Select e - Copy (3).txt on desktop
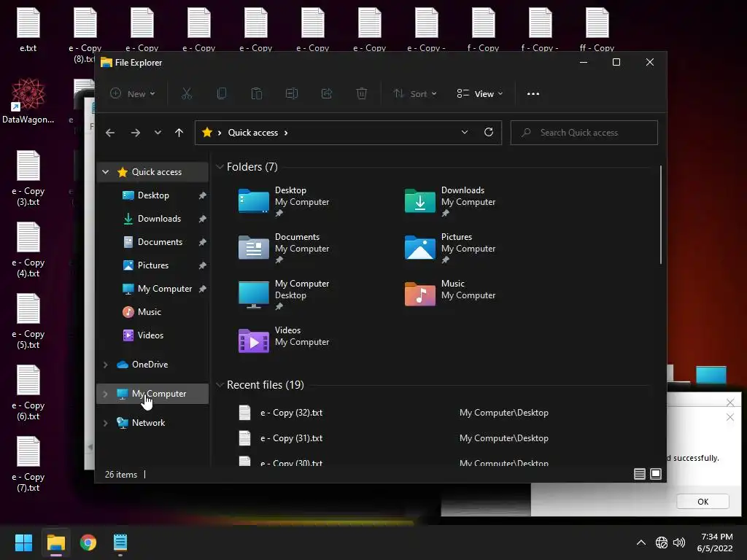The height and width of the screenshot is (560, 747). click(28, 179)
